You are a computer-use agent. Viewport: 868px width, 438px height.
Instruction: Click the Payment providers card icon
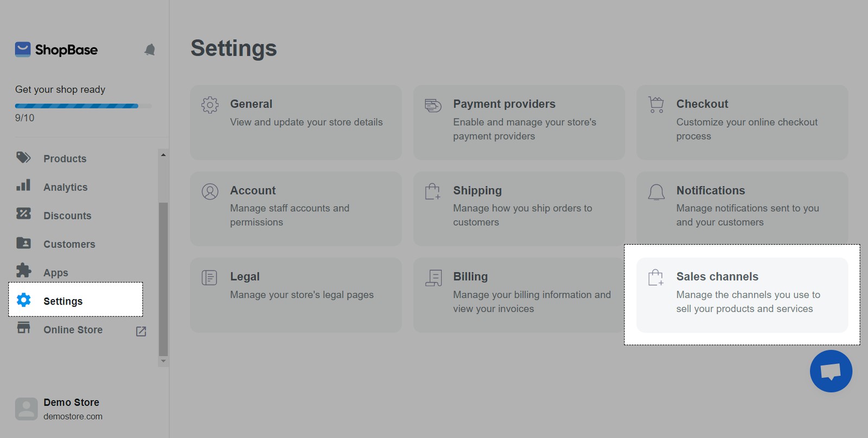[x=433, y=105]
